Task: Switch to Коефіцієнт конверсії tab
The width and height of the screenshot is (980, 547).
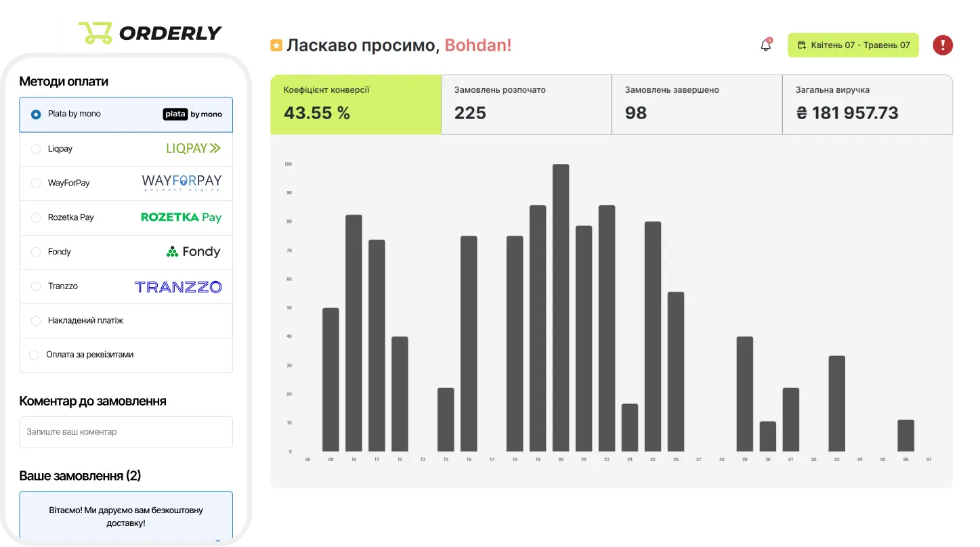Action: click(356, 104)
